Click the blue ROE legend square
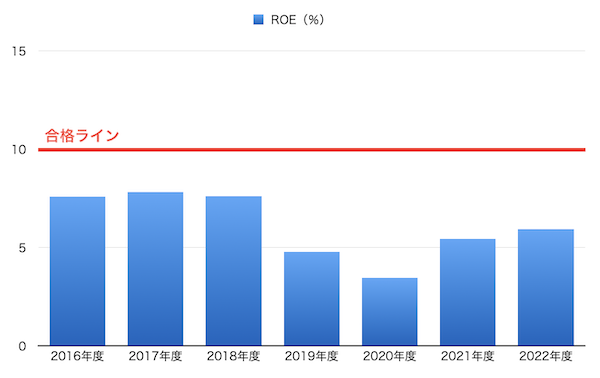Viewport: 600px width, 378px height. point(258,20)
